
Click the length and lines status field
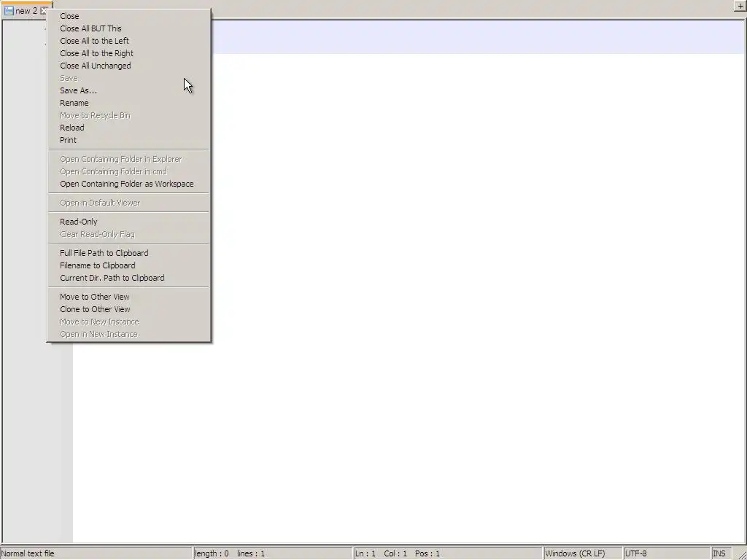click(273, 553)
